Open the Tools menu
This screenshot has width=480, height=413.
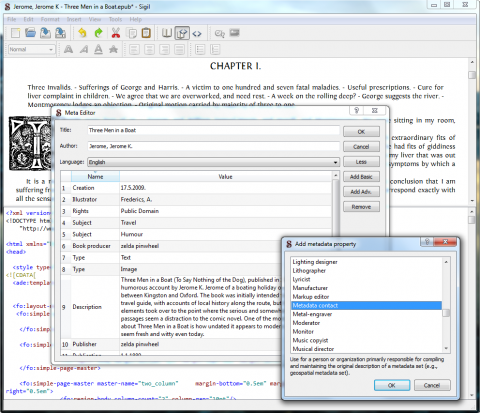[115, 19]
